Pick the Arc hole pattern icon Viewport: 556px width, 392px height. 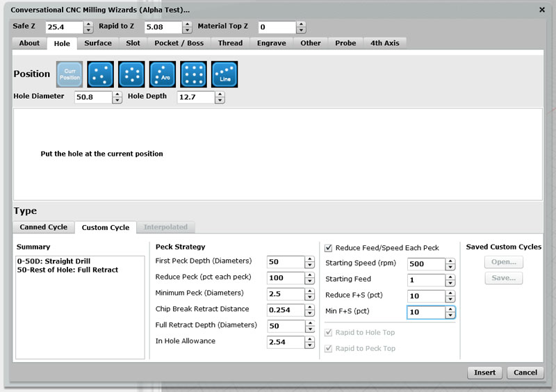[163, 74]
